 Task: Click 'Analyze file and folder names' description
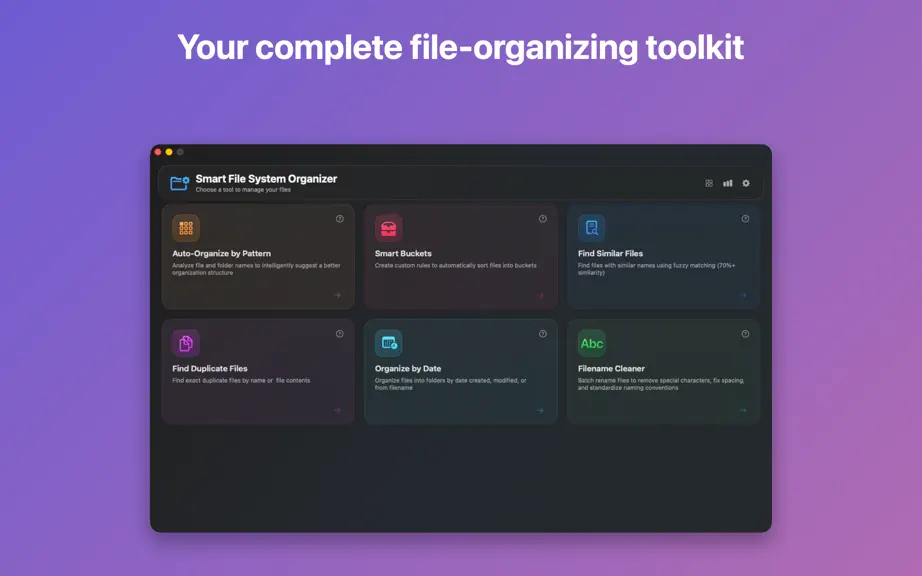coord(256,269)
